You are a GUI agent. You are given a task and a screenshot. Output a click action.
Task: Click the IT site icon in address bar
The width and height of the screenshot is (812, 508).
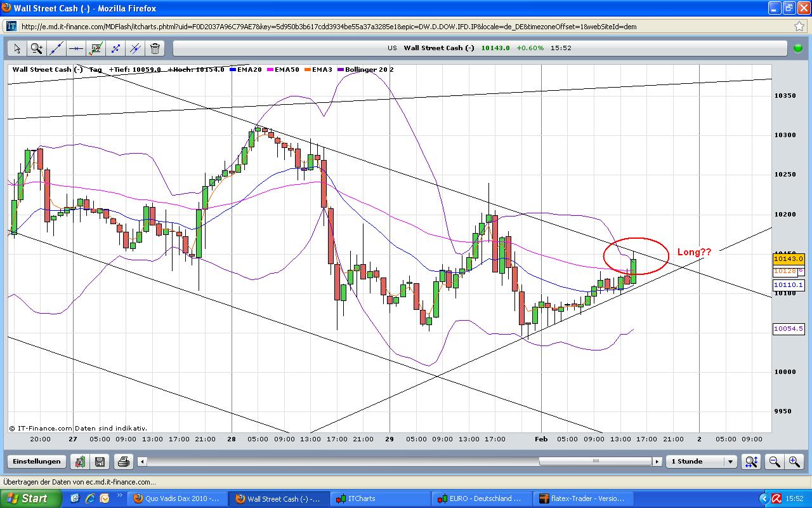(11, 27)
